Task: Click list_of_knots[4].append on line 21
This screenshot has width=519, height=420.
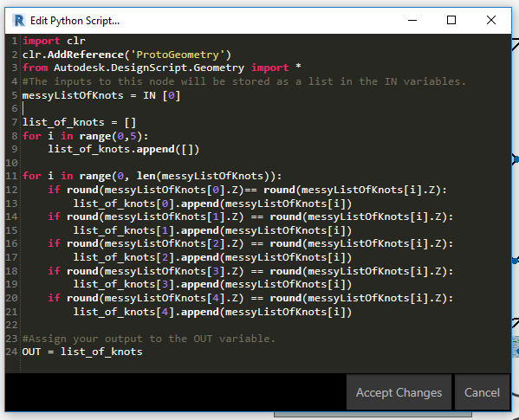Action: (146, 312)
